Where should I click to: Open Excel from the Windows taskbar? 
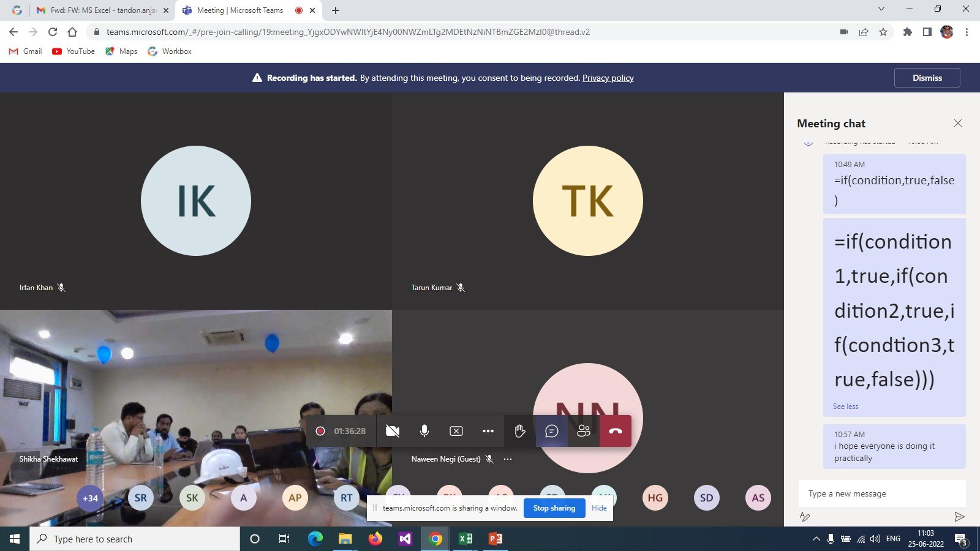tap(466, 539)
